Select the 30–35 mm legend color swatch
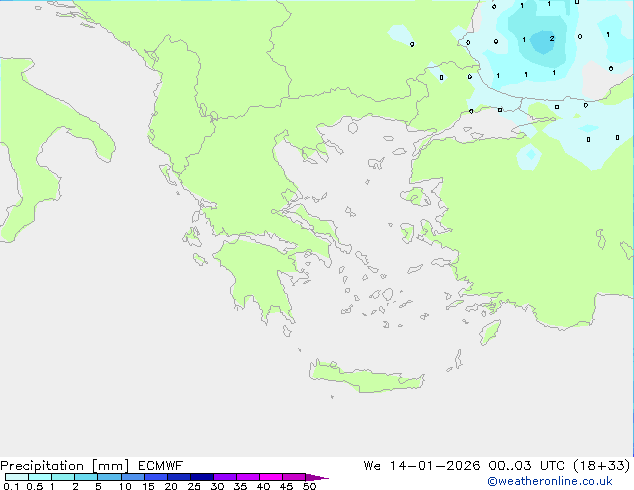The height and width of the screenshot is (490, 634). (225, 477)
